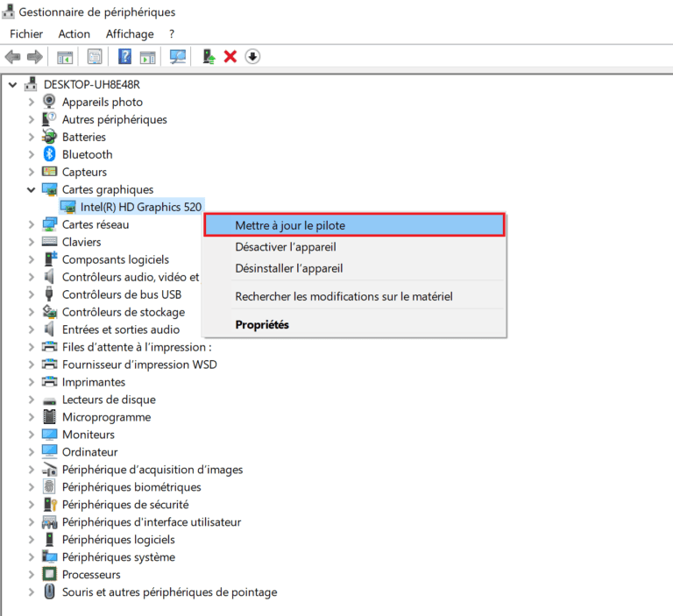Viewport: 673px width, 616px height.
Task: Choose Mettre à jour le pilote
Action: click(x=354, y=225)
